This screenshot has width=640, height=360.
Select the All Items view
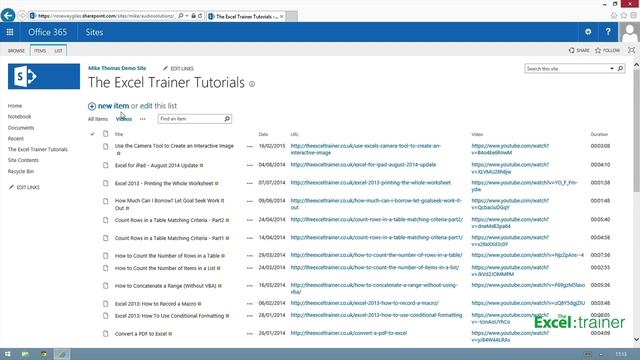click(x=98, y=119)
